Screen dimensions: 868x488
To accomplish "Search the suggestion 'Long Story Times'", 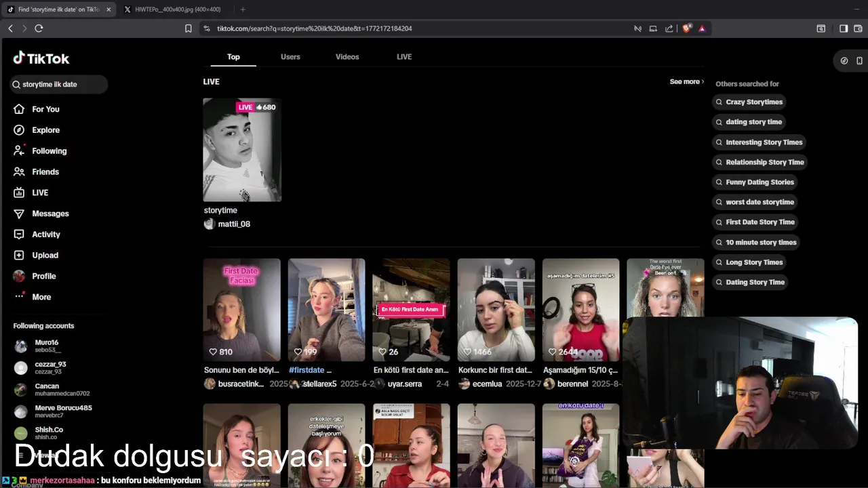I will click(749, 262).
